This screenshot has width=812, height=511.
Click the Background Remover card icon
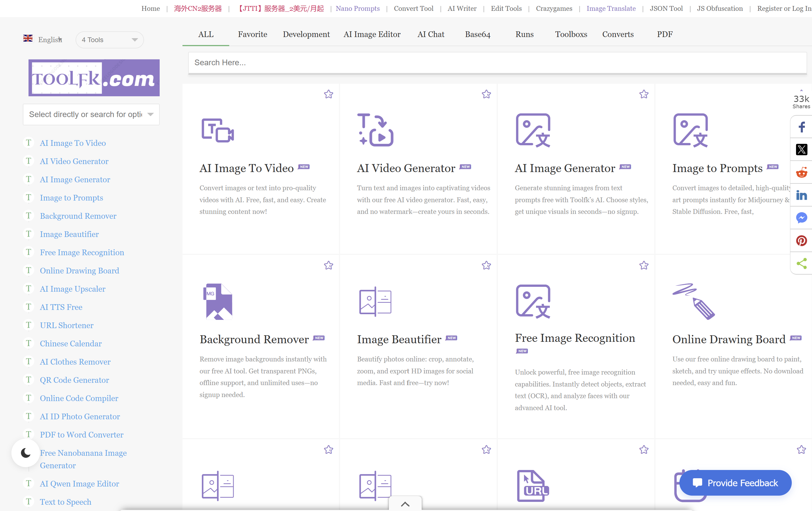pyautogui.click(x=218, y=301)
